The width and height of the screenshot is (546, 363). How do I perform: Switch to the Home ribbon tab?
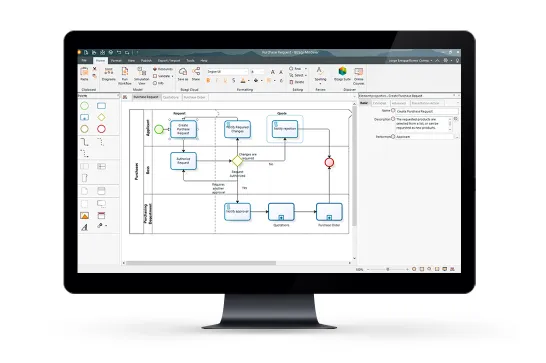100,61
